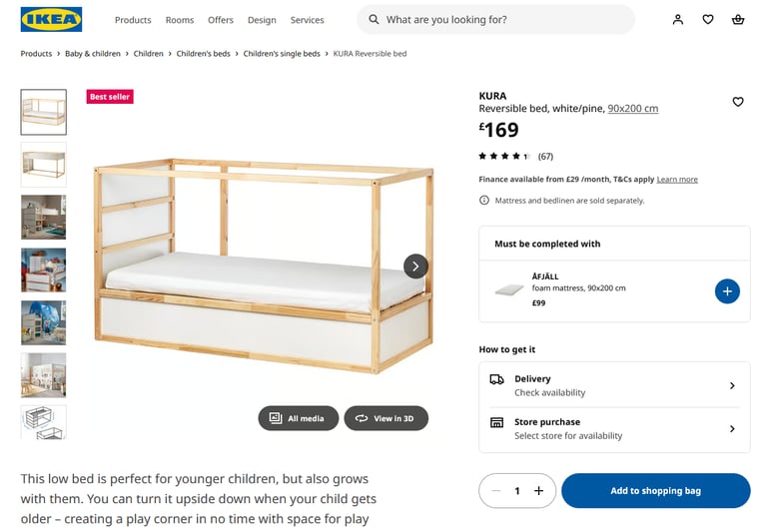Open the user account profile icon
Screen dimensions: 767x532
(x=678, y=20)
